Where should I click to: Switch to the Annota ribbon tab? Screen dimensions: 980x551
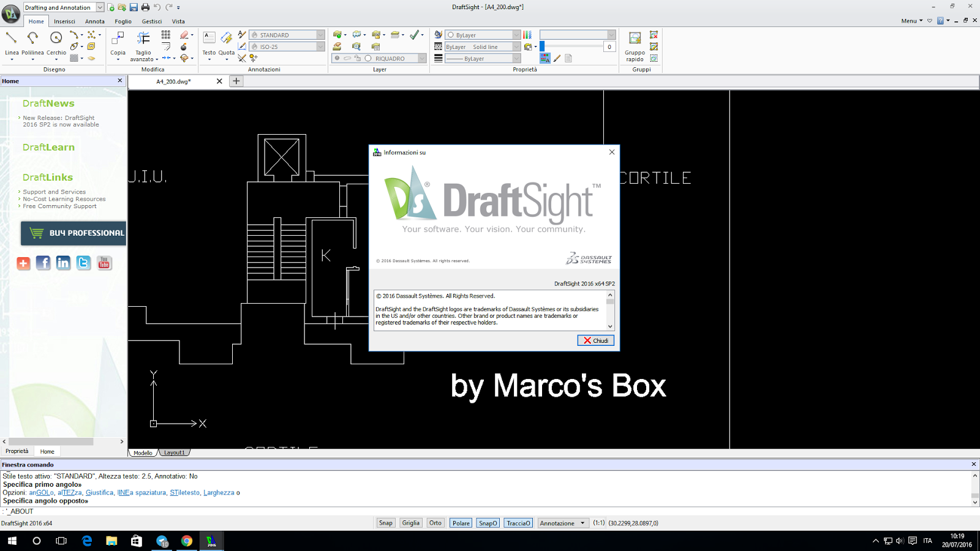pyautogui.click(x=94, y=21)
